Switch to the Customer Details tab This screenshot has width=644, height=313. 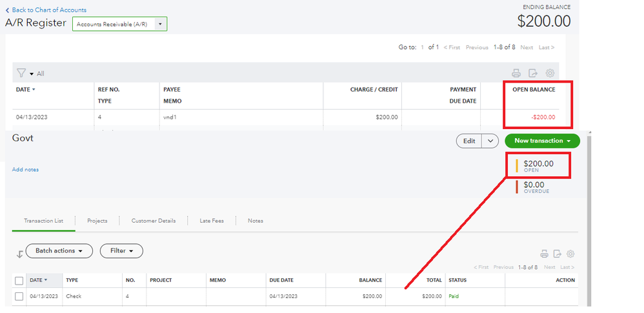pyautogui.click(x=154, y=221)
